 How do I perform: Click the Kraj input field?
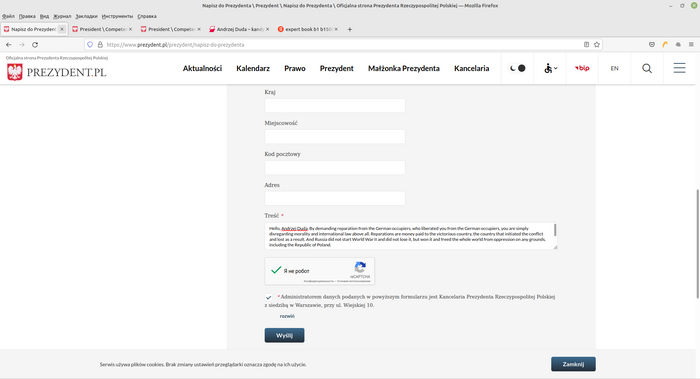click(x=335, y=106)
